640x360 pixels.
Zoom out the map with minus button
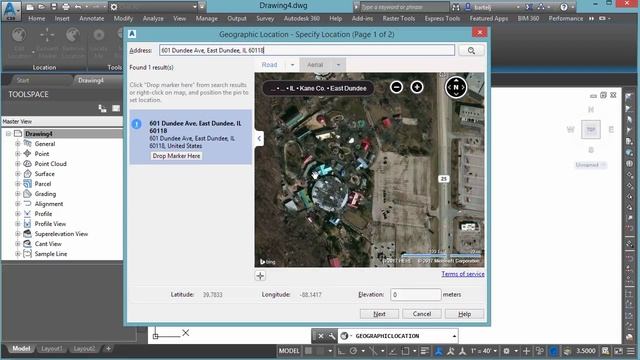tap(396, 87)
